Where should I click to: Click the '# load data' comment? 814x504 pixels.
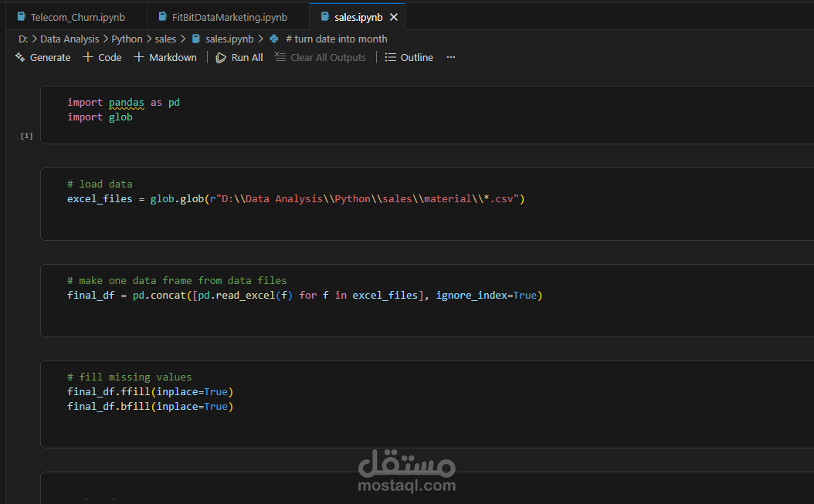[x=100, y=184]
